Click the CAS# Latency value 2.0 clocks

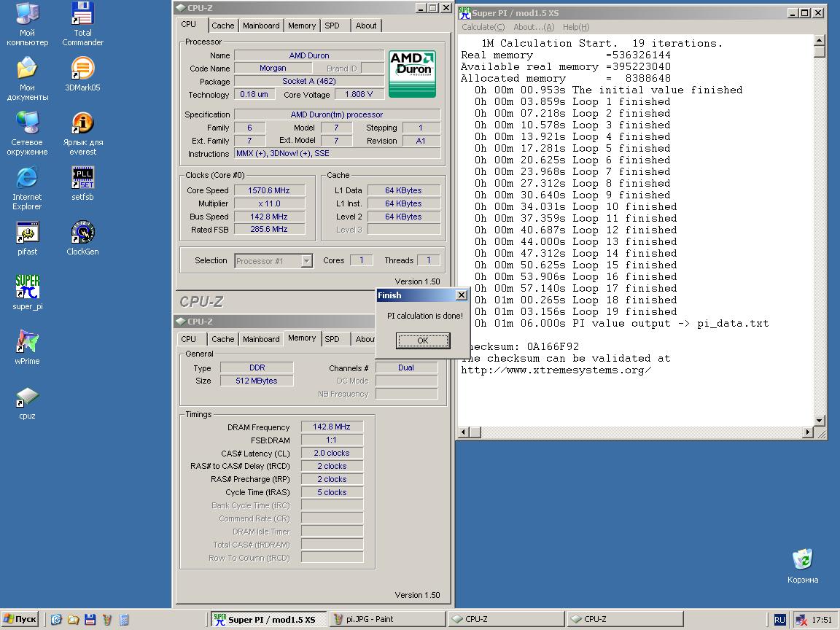(x=332, y=454)
